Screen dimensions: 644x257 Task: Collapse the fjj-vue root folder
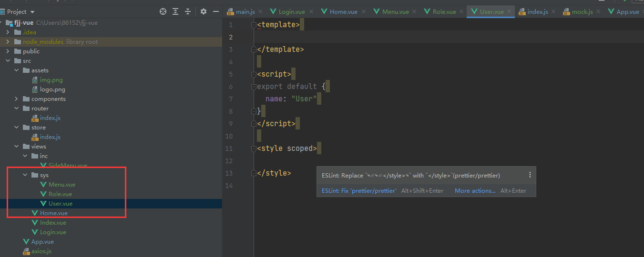(2, 22)
